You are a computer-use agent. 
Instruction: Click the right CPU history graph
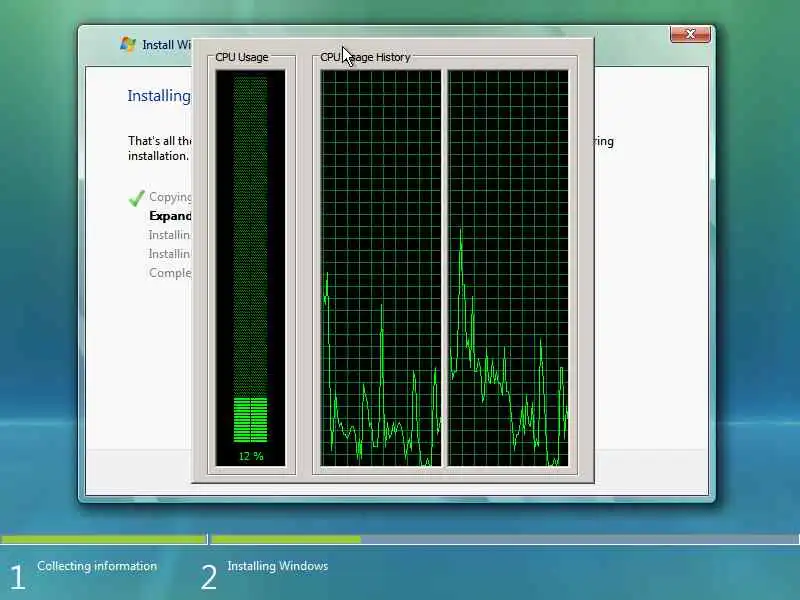tap(508, 268)
